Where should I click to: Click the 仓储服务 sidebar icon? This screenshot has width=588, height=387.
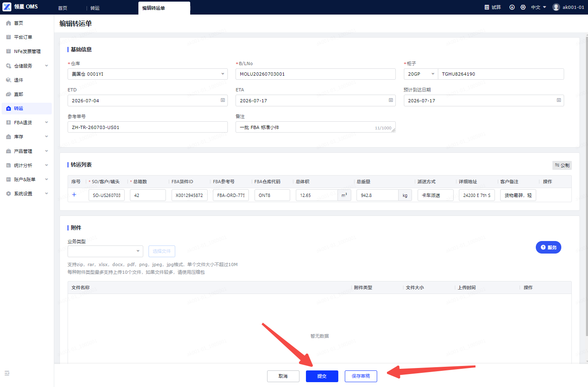click(8, 66)
